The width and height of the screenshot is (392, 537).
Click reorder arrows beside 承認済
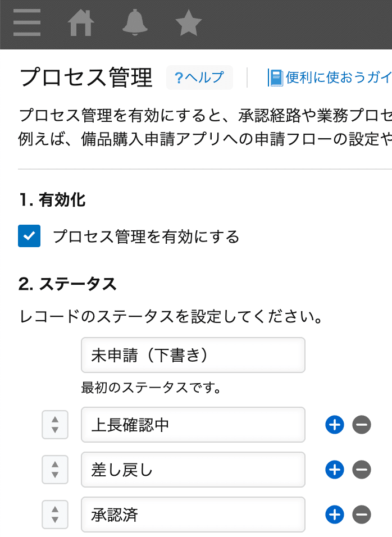pyautogui.click(x=55, y=515)
